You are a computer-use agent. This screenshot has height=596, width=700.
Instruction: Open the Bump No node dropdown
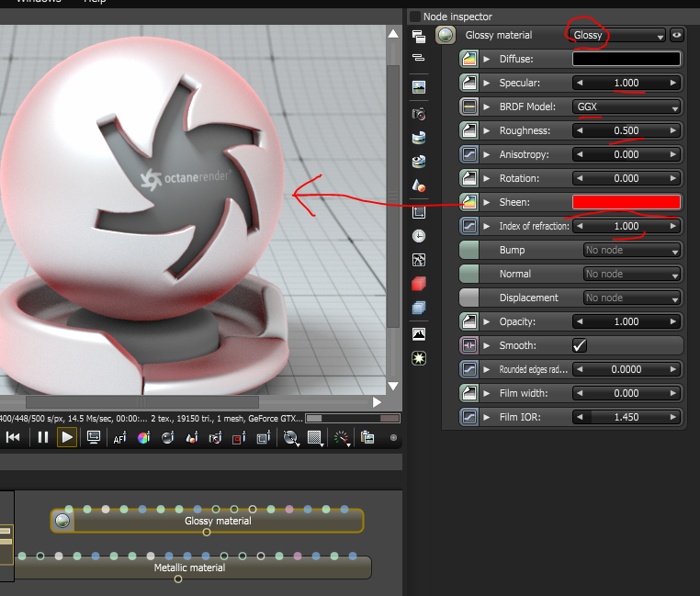[x=632, y=250]
